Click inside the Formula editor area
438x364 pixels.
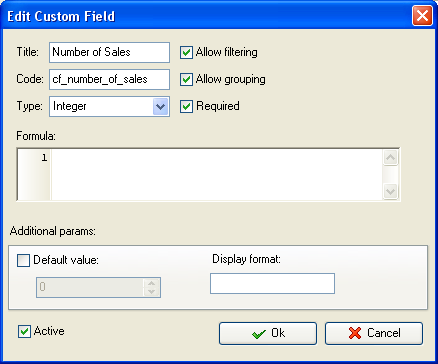click(x=217, y=174)
